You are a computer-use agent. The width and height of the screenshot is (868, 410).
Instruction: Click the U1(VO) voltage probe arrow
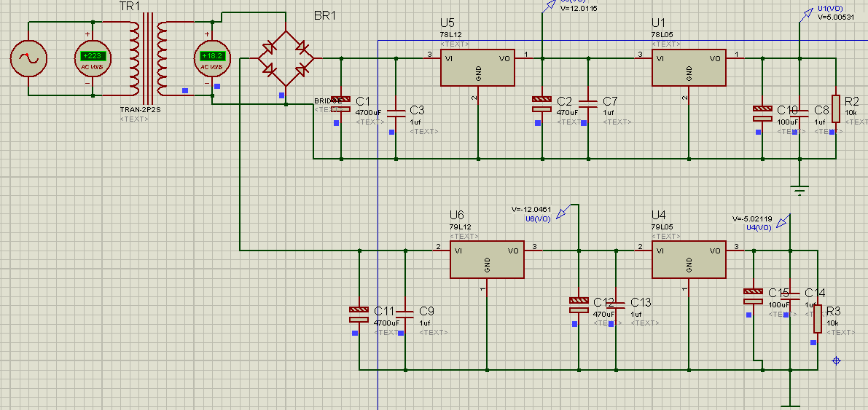808,13
